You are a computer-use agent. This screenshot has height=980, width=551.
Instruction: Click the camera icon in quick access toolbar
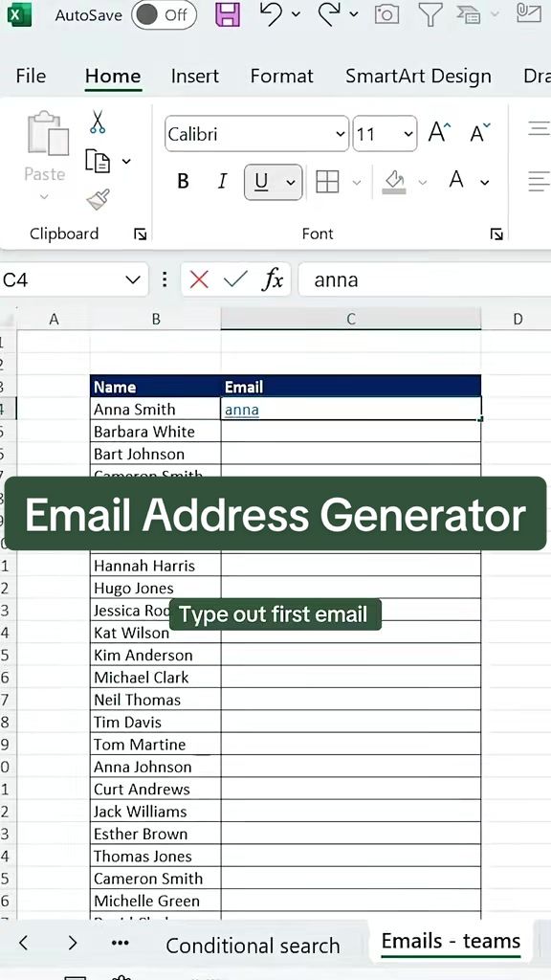tap(386, 13)
